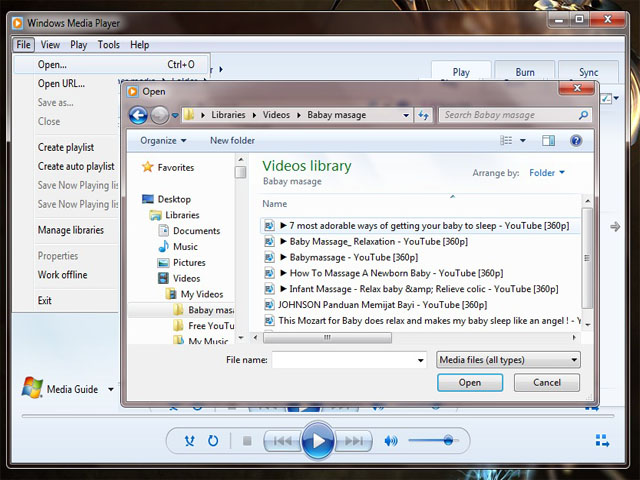
Task: Show the preview pane icon
Action: coord(548,141)
